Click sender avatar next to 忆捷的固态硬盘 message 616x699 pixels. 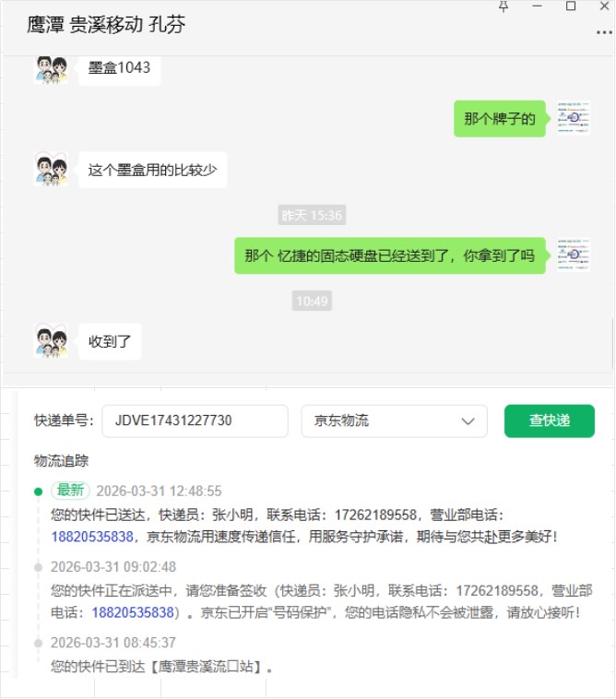coord(574,255)
